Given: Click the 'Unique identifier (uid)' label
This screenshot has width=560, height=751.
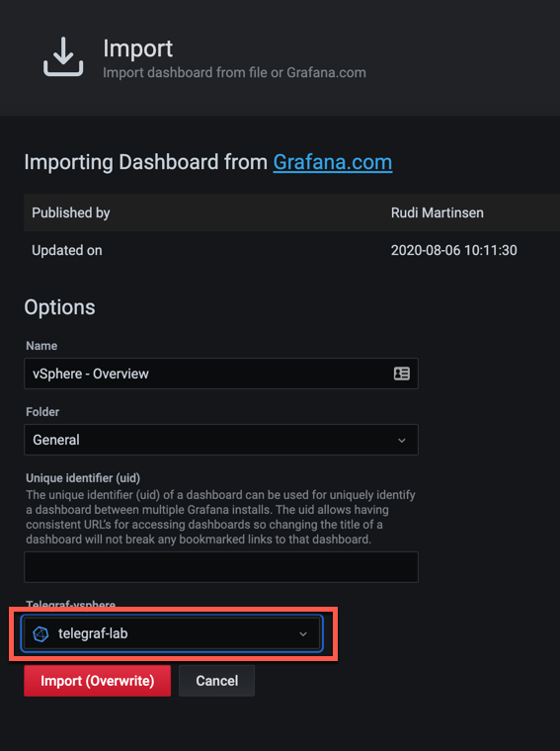Looking at the screenshot, I should click(83, 478).
